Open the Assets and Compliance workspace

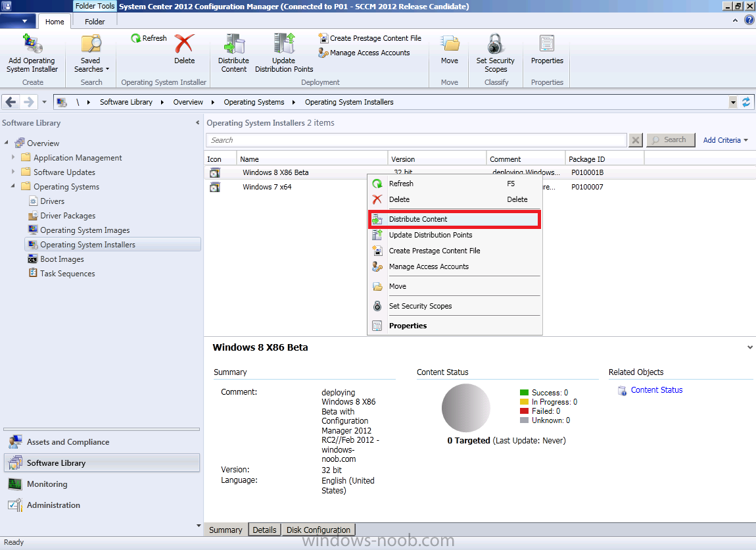[x=102, y=442]
